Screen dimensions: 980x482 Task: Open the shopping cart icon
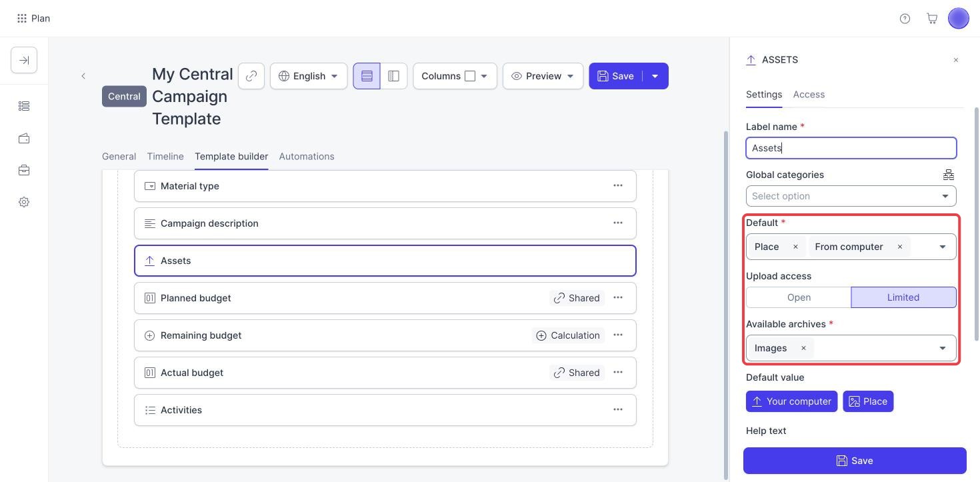pyautogui.click(x=932, y=19)
